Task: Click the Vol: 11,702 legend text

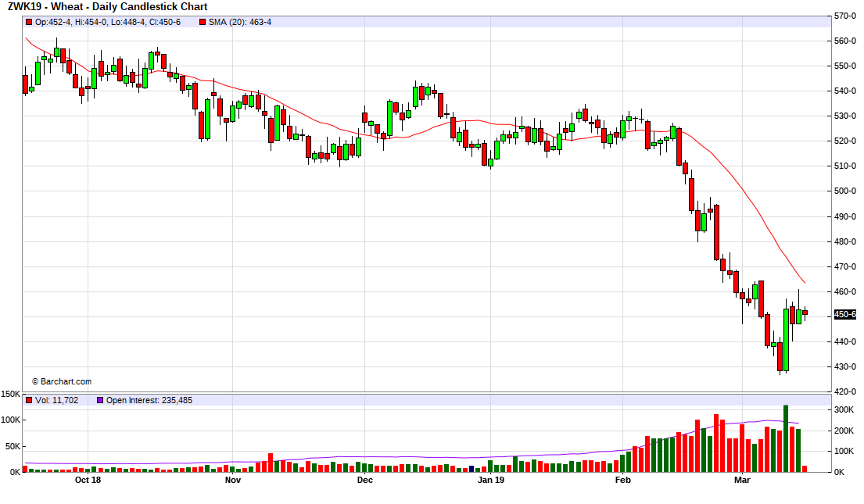Action: point(56,400)
